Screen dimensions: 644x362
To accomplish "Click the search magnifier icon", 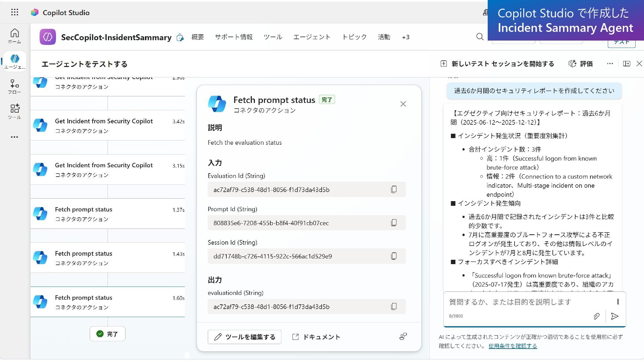I will 480,37.
